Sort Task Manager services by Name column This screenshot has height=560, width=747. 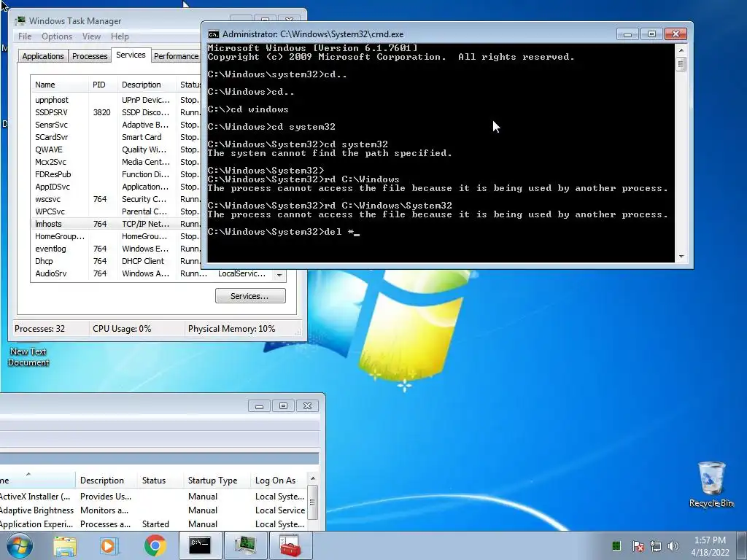(60, 85)
